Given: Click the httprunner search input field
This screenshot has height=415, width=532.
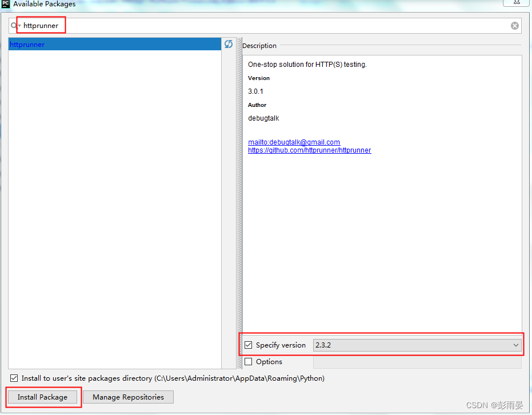Looking at the screenshot, I should coord(265,26).
